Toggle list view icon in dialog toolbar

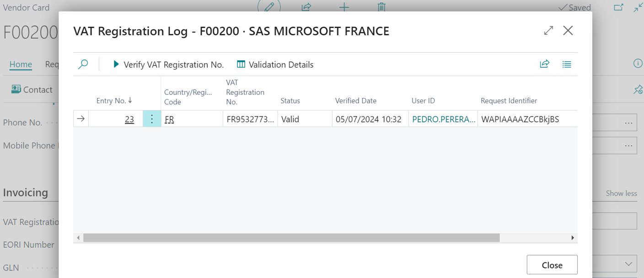click(x=567, y=65)
